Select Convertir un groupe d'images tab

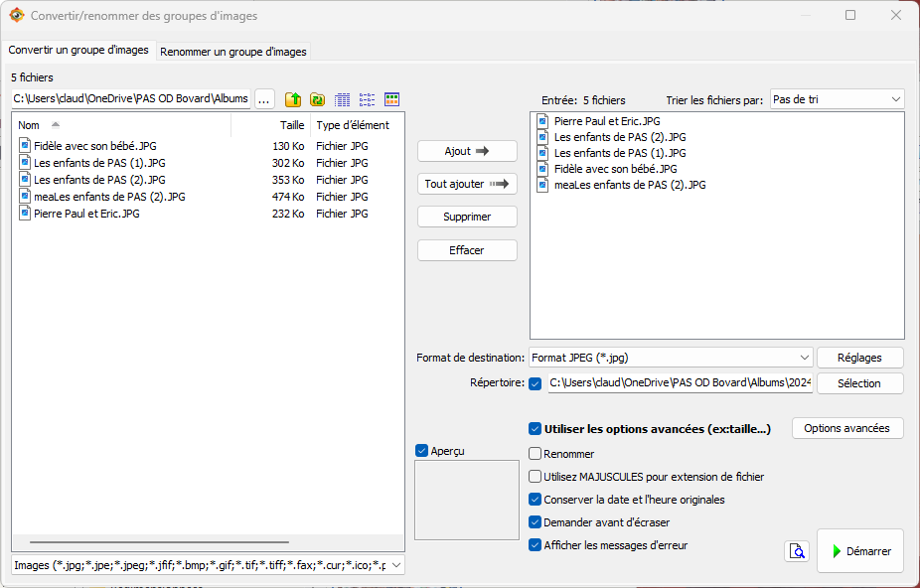(x=78, y=51)
